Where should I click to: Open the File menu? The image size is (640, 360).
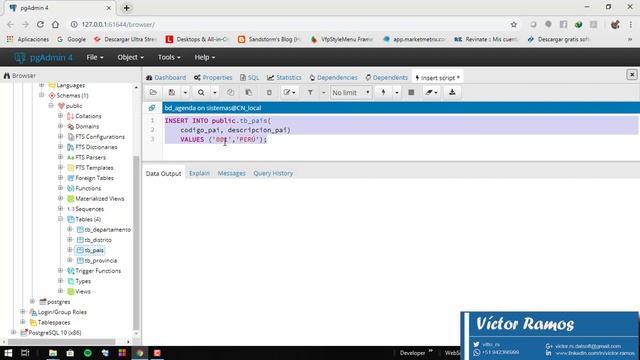(x=95, y=58)
